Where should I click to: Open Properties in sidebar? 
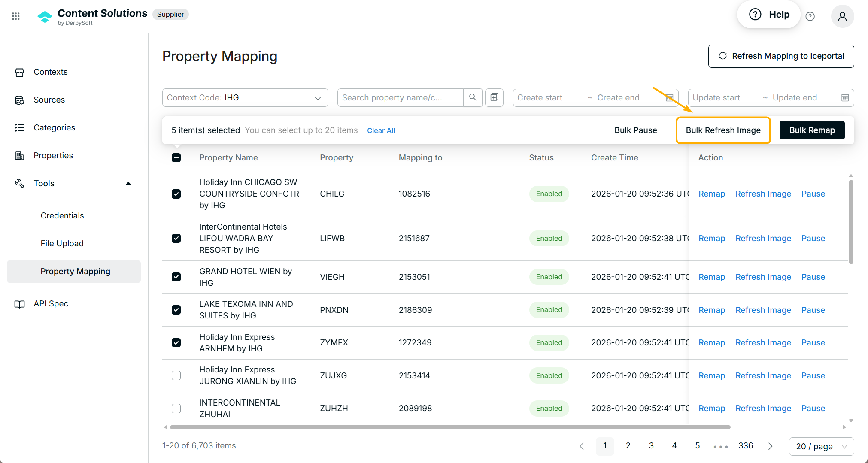(53, 156)
